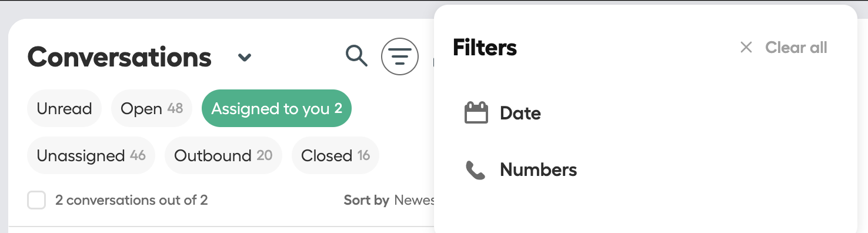Select the Outbound 20 chip
Viewport: 868px width, 233px height.
tap(223, 156)
